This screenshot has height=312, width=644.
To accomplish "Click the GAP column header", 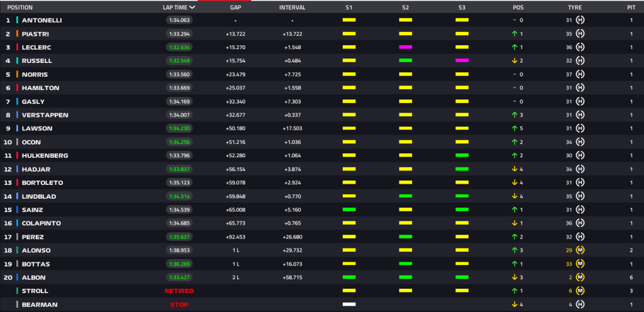I will point(235,8).
